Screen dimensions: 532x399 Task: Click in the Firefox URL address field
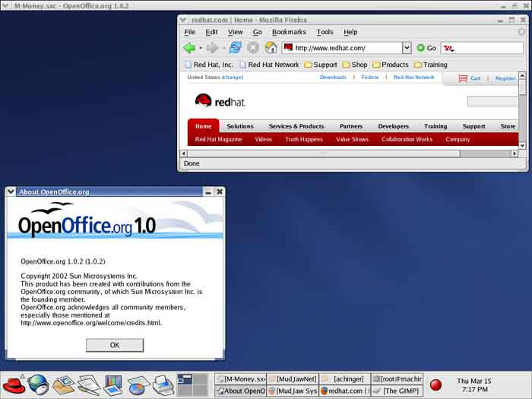pyautogui.click(x=343, y=48)
